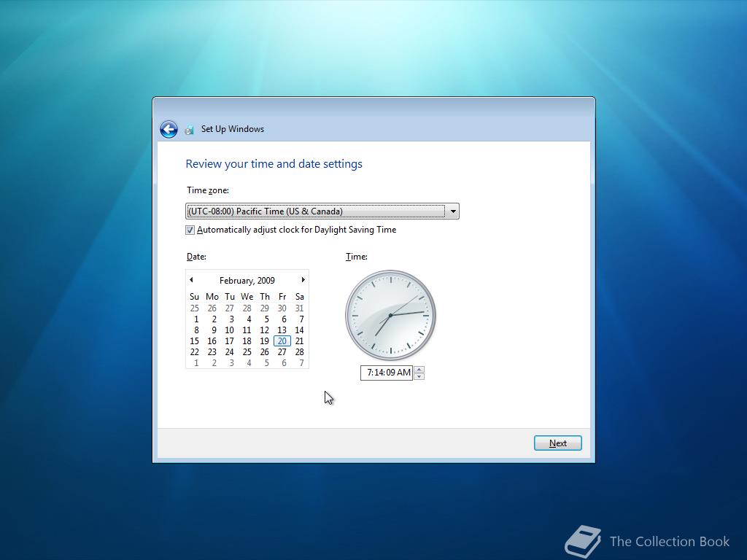Advance the calendar to the next month

pos(303,280)
